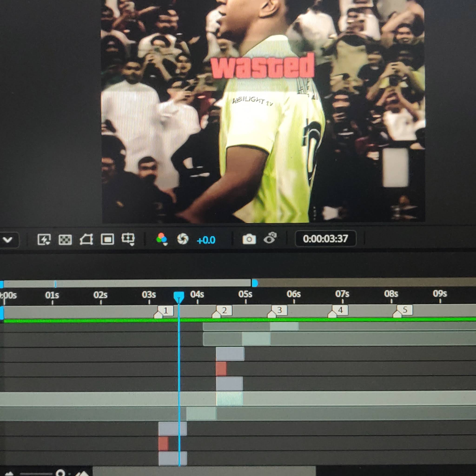476x476 pixels.
Task: Click the 0:00:03:37 preview time
Action: 325,238
